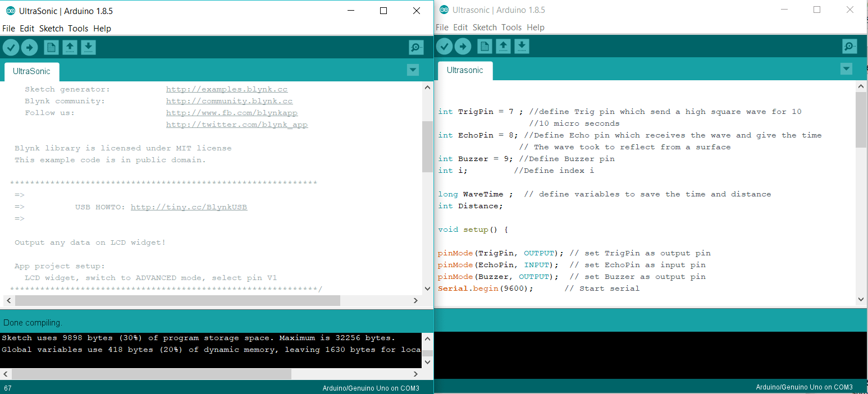This screenshot has height=394, width=868.
Task: Click 'Done compiling.' status message
Action: (x=33, y=323)
